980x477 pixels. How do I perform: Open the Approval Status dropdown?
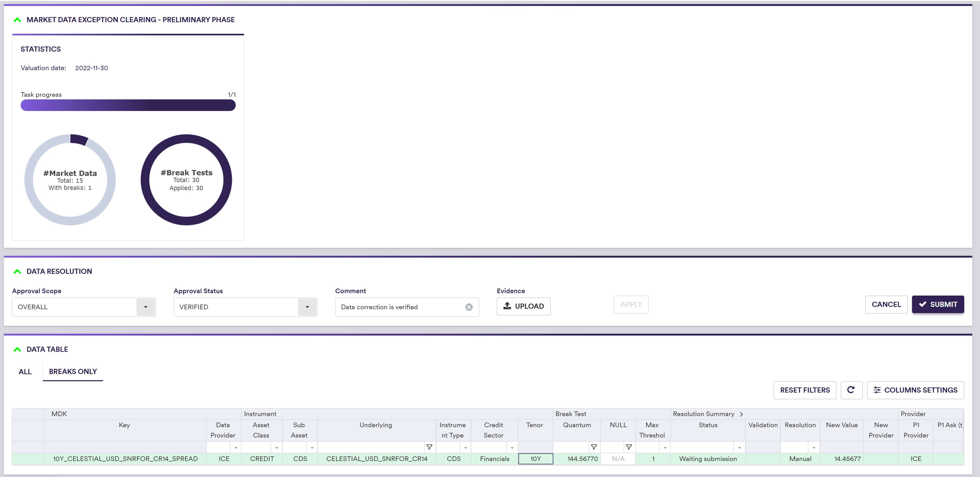307,307
